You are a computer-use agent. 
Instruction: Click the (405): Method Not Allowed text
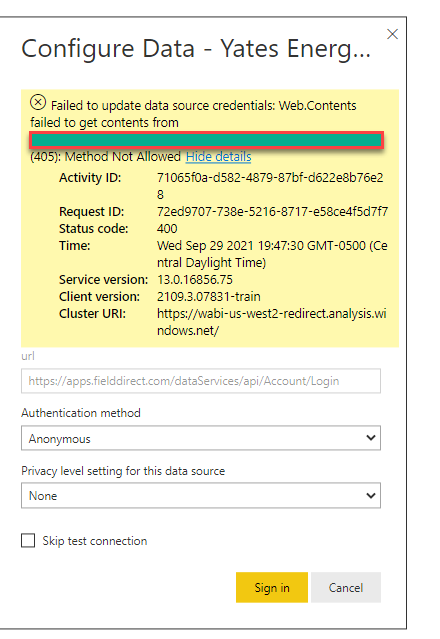[106, 156]
